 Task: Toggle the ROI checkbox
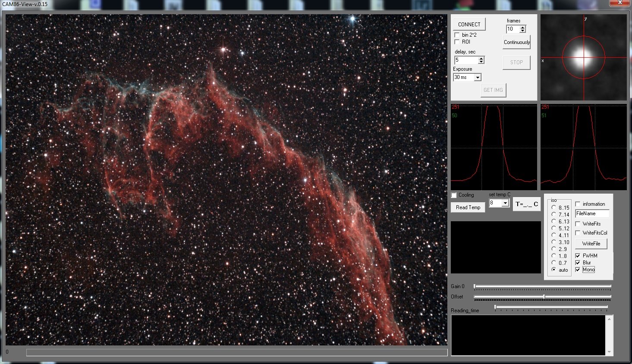[x=457, y=42]
